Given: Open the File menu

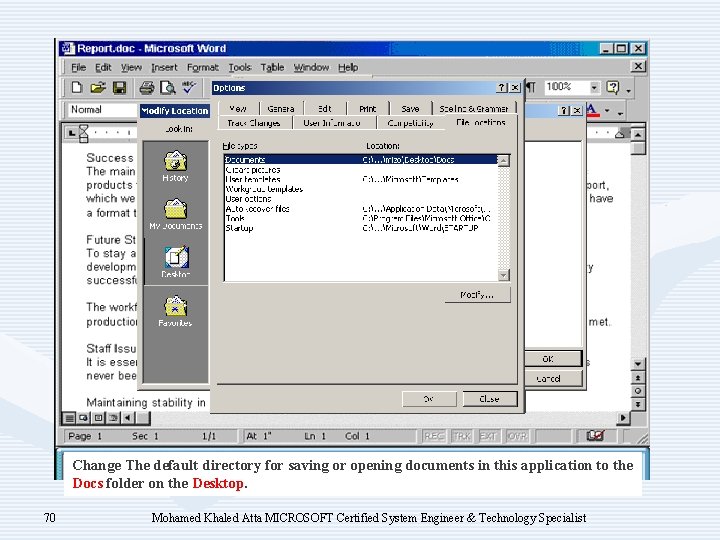Looking at the screenshot, I should pos(79,68).
